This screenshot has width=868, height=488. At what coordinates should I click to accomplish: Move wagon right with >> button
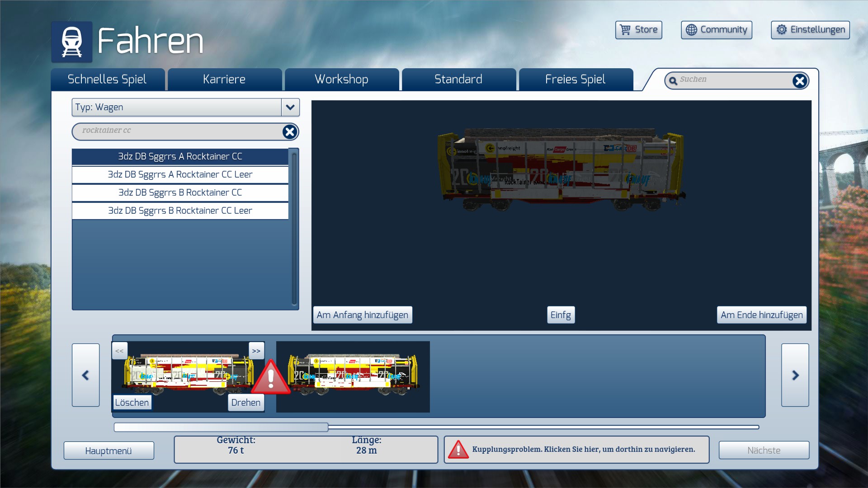click(x=256, y=351)
